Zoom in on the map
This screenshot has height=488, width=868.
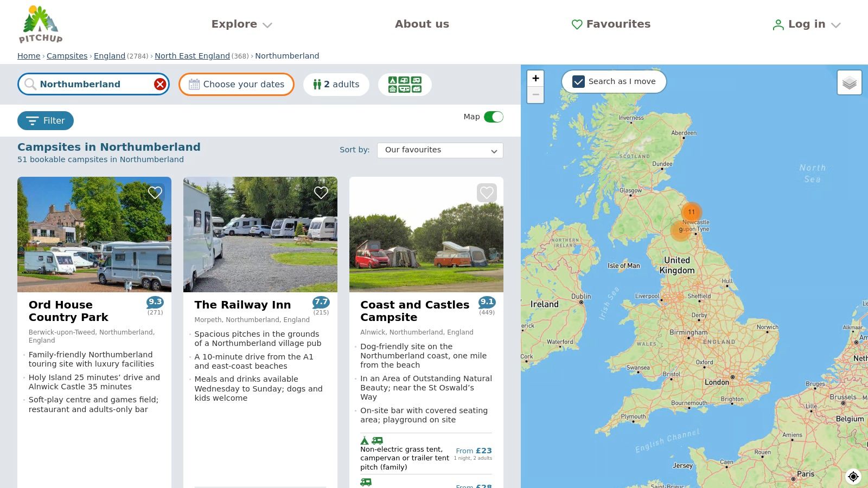pos(535,78)
